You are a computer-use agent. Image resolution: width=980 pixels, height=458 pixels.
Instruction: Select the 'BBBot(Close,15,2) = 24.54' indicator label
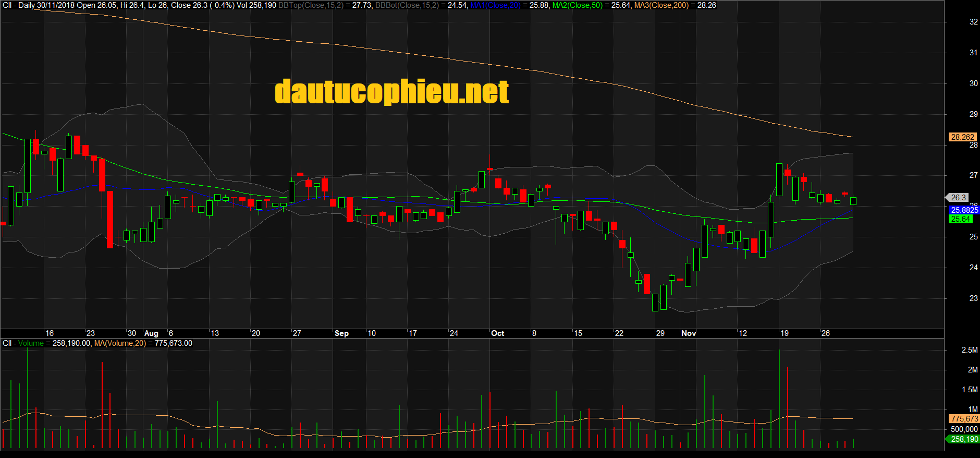421,5
